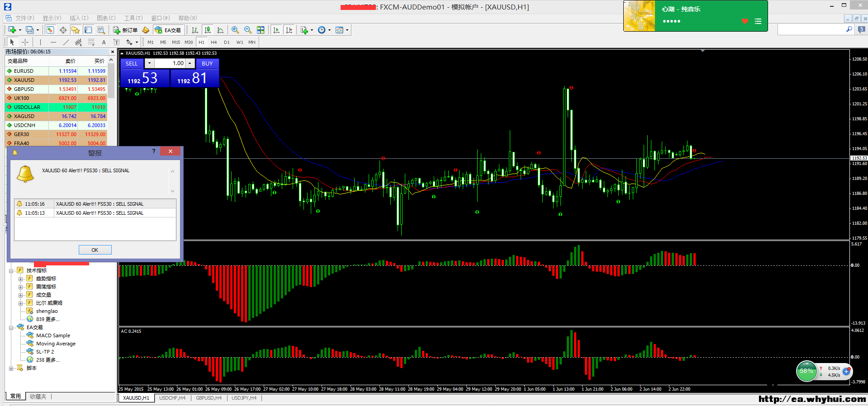Toggle the chart shift button
This screenshot has width=868, height=406.
click(289, 30)
